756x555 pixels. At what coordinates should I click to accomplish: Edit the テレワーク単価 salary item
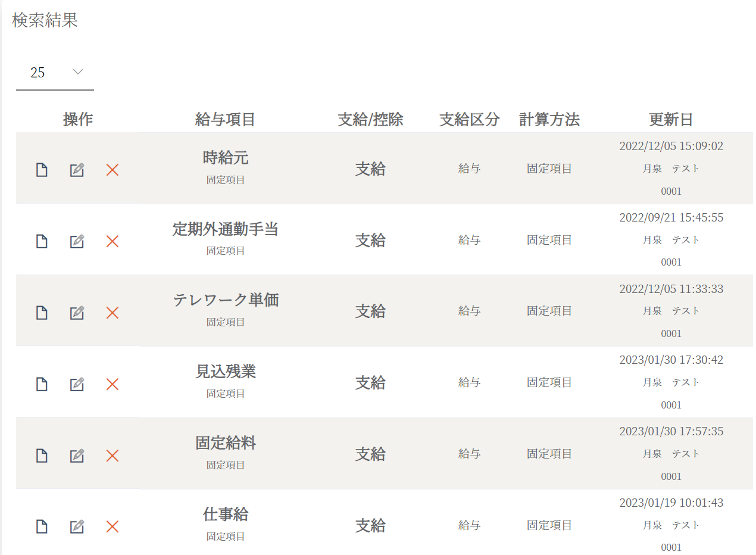pyautogui.click(x=77, y=313)
